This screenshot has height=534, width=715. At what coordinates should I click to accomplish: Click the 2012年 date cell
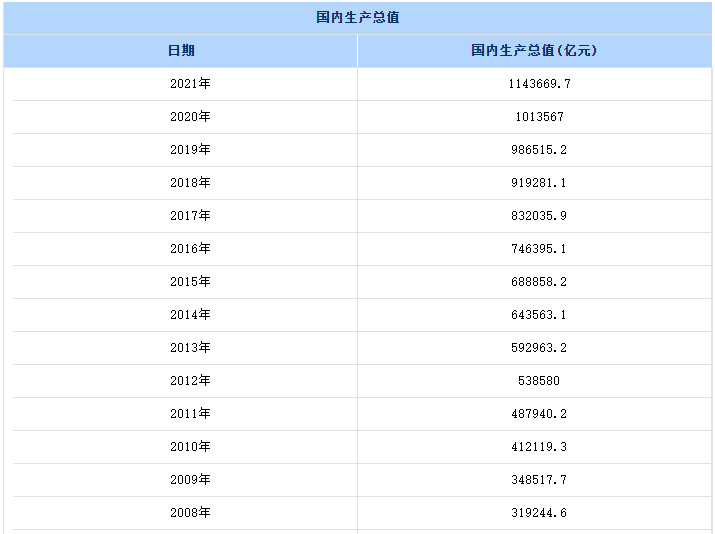pyautogui.click(x=190, y=381)
